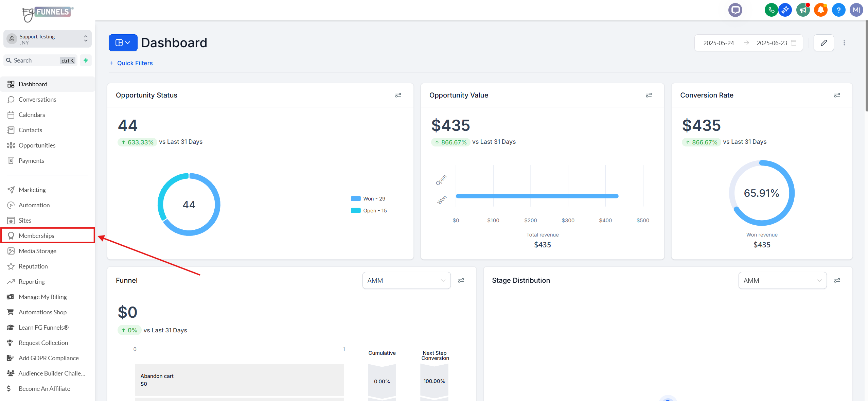868x401 pixels.
Task: Go to Dashboard in the sidebar
Action: (x=48, y=84)
